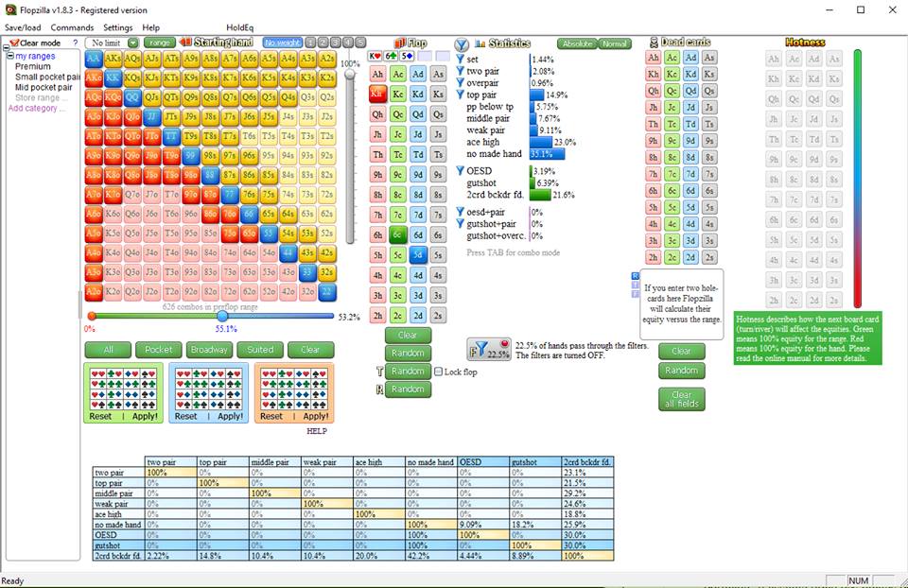
Task: Click King of hearts flop slot
Action: click(x=375, y=56)
